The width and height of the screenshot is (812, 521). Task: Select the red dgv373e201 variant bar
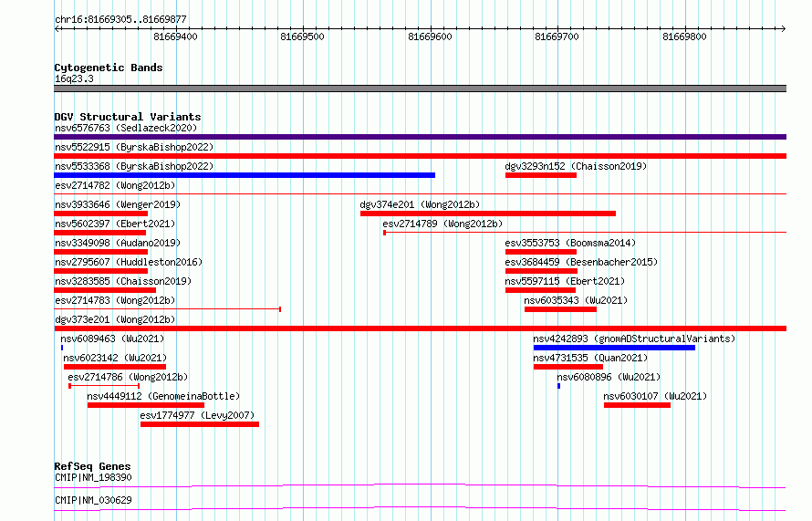pos(420,328)
